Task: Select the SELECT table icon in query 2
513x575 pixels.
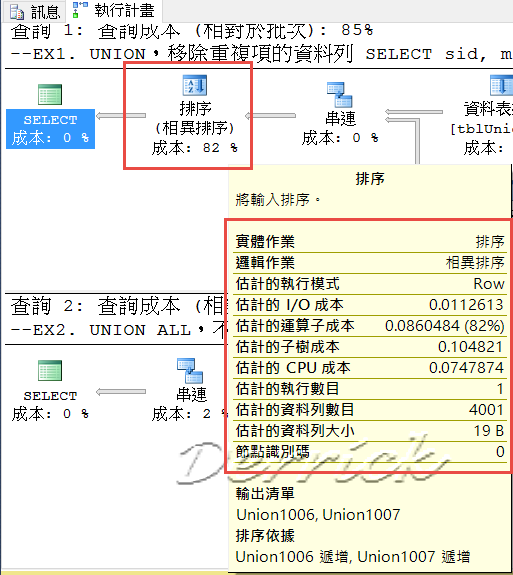Action: 50,370
